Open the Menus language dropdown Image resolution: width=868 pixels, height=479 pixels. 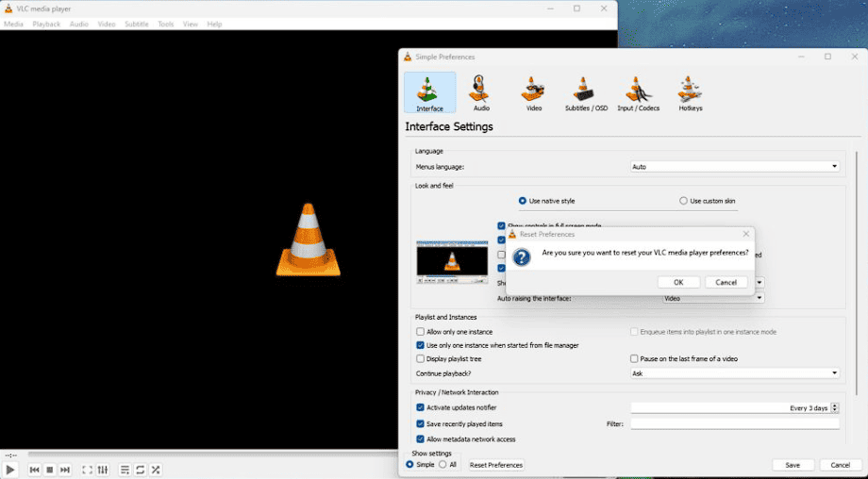coord(735,167)
